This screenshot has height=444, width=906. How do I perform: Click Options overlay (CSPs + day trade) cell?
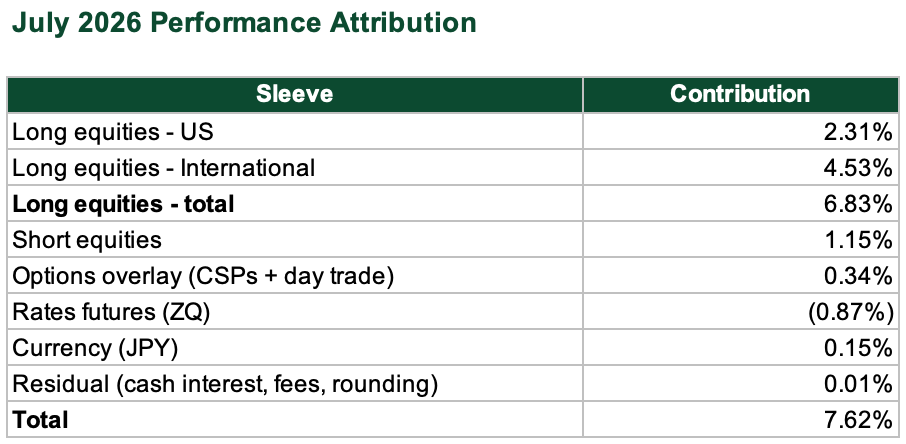295,276
